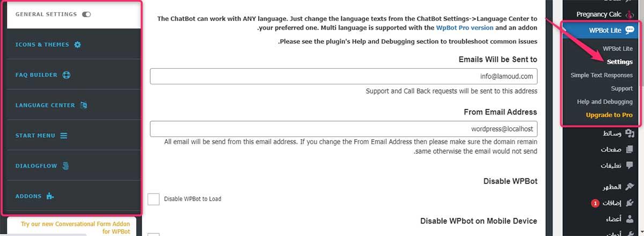Click the gear icon beside Icons & Themes

(x=77, y=45)
